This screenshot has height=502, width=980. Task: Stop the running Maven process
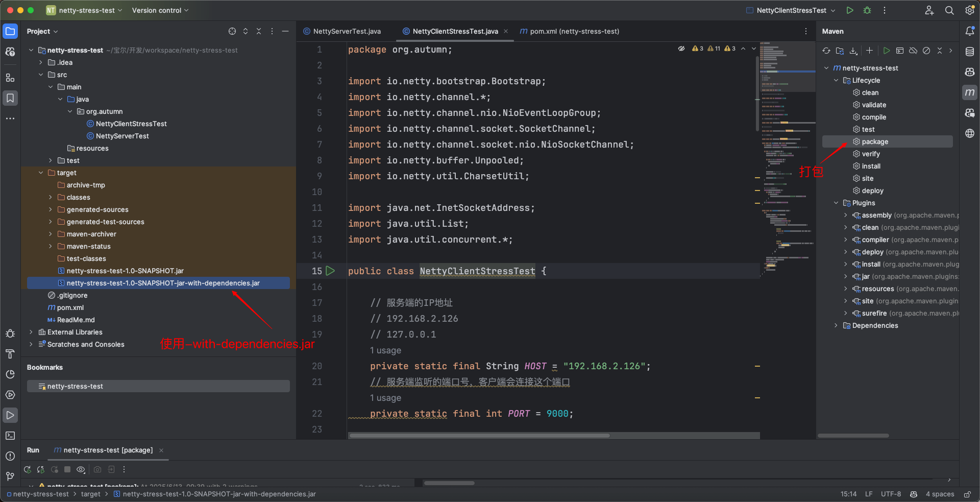pos(67,469)
